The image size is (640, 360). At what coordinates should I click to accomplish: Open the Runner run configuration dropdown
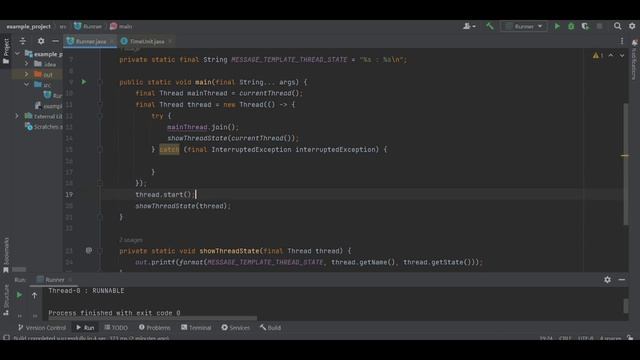tap(524, 27)
